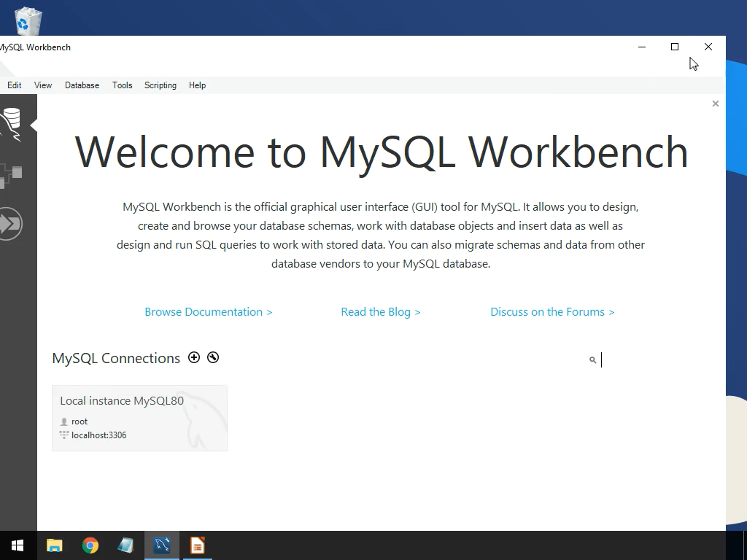The height and width of the screenshot is (560, 747).
Task: Open the notepad-style app on taskbar
Action: 125,545
